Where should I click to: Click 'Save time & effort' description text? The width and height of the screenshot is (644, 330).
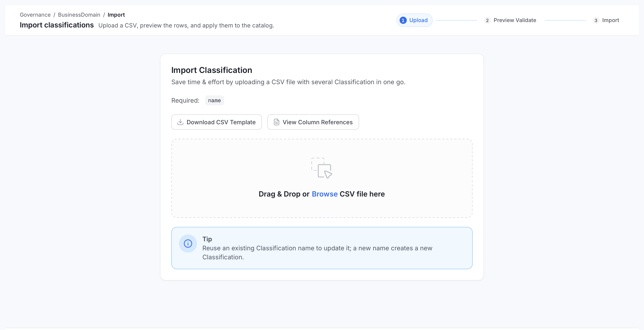click(x=288, y=82)
